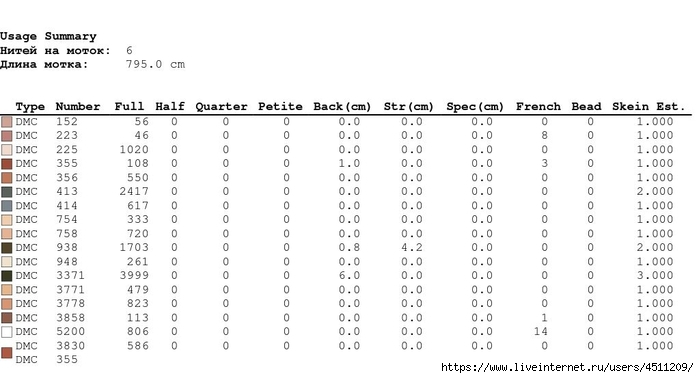Click the DMC 5200 white swatch
Image resolution: width=699 pixels, height=378 pixels.
tap(7, 332)
